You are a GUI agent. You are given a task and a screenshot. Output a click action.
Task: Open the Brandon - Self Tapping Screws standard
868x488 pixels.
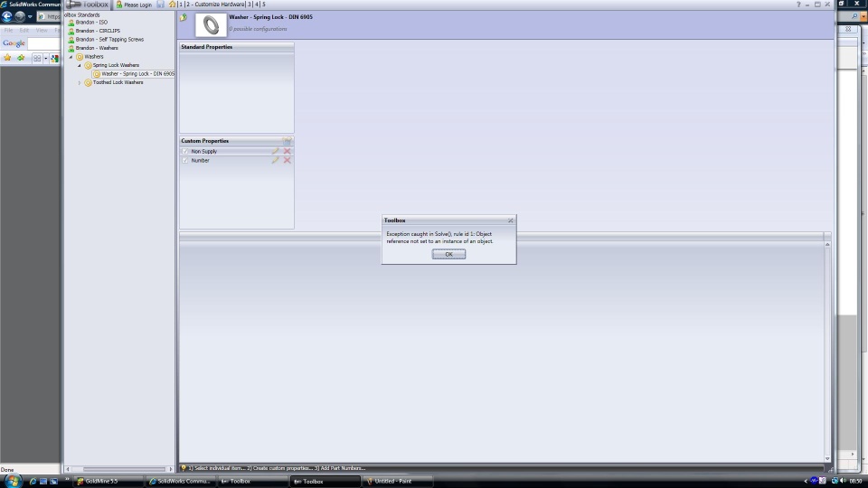(109, 39)
